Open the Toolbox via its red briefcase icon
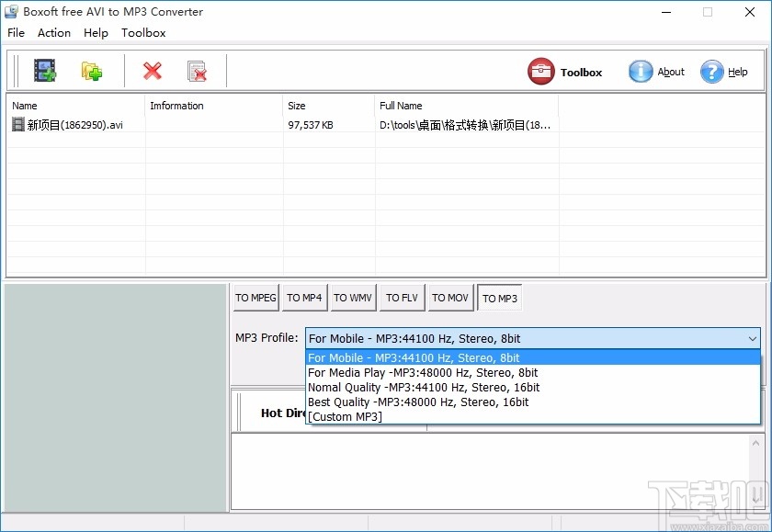The height and width of the screenshot is (532, 772). 541,71
